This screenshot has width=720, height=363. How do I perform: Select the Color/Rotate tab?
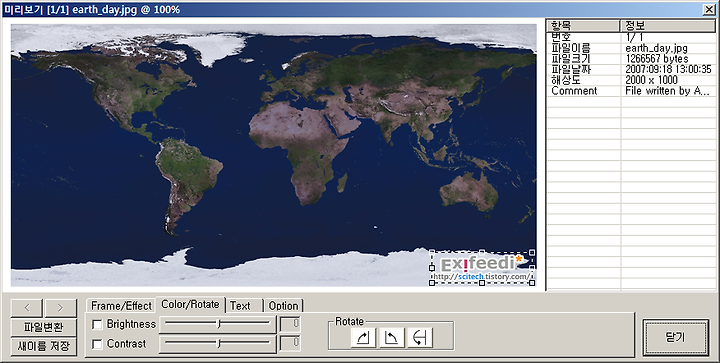190,304
